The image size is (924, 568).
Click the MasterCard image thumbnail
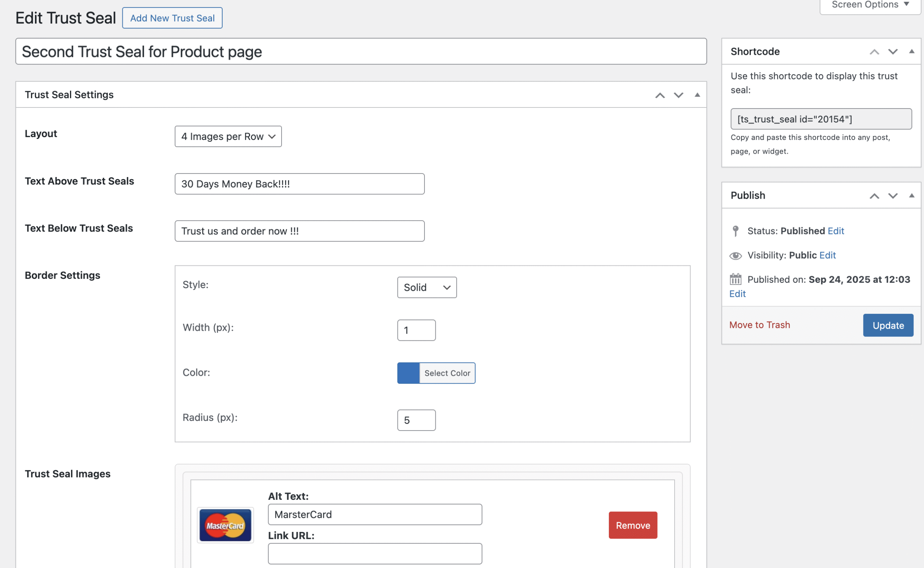click(225, 525)
